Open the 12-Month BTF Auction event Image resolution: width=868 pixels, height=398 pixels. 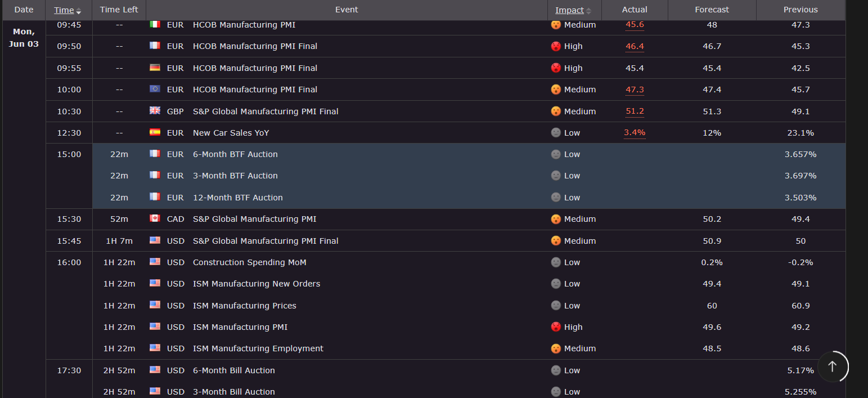click(x=238, y=198)
